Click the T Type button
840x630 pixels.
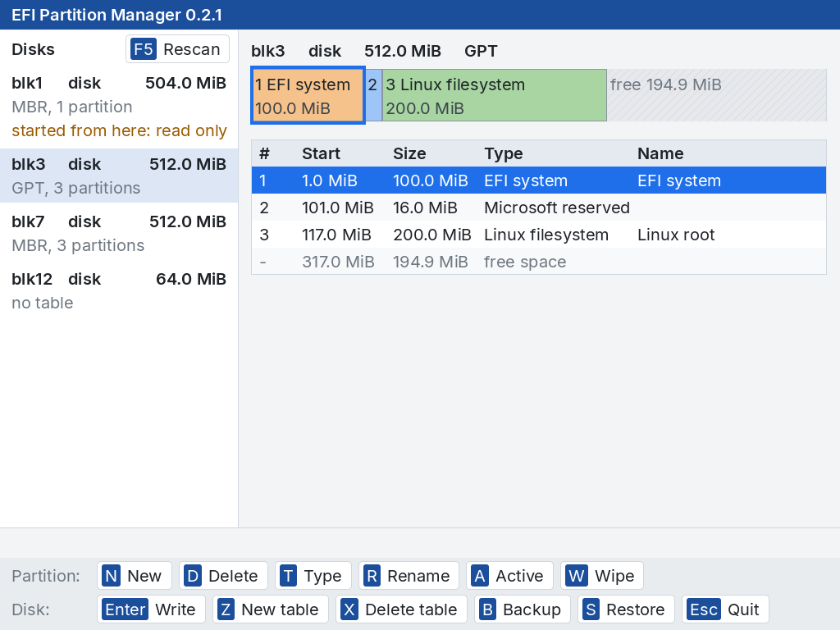pyautogui.click(x=313, y=576)
